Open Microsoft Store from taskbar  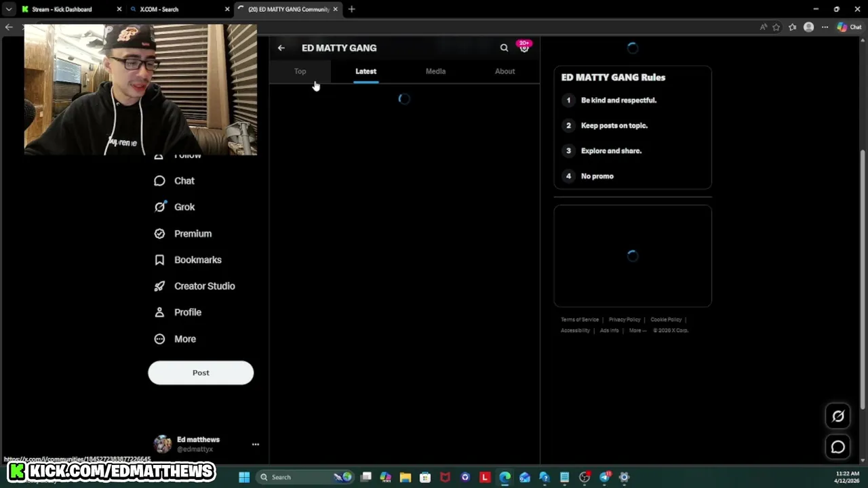click(425, 477)
